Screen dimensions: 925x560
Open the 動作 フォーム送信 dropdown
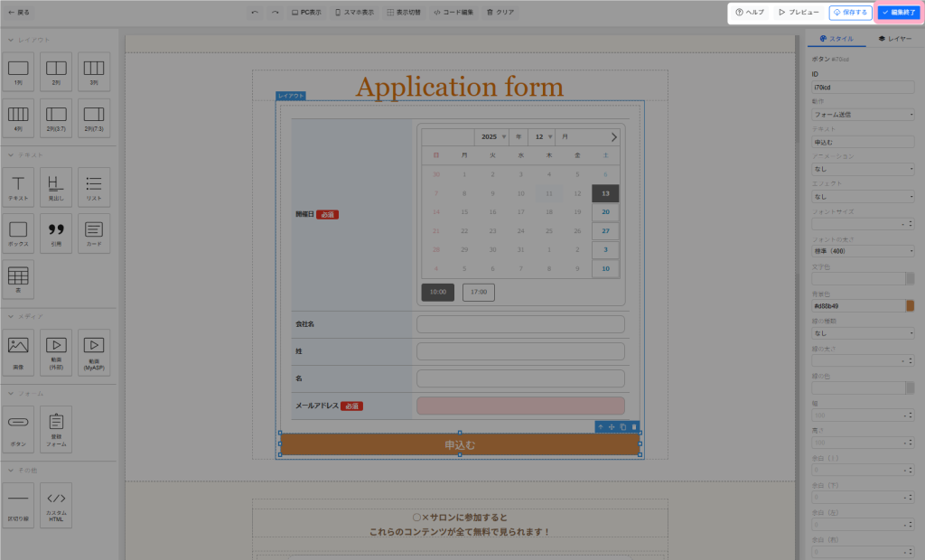tap(863, 115)
